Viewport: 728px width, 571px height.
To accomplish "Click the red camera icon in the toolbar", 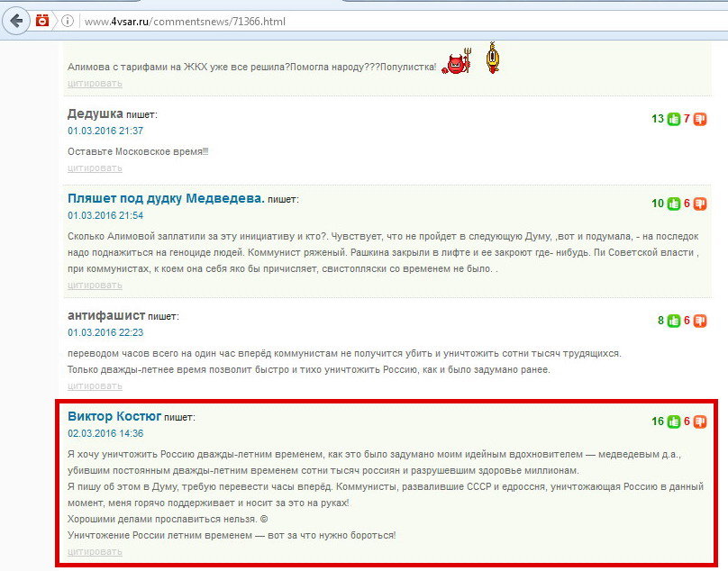I will pos(42,20).
